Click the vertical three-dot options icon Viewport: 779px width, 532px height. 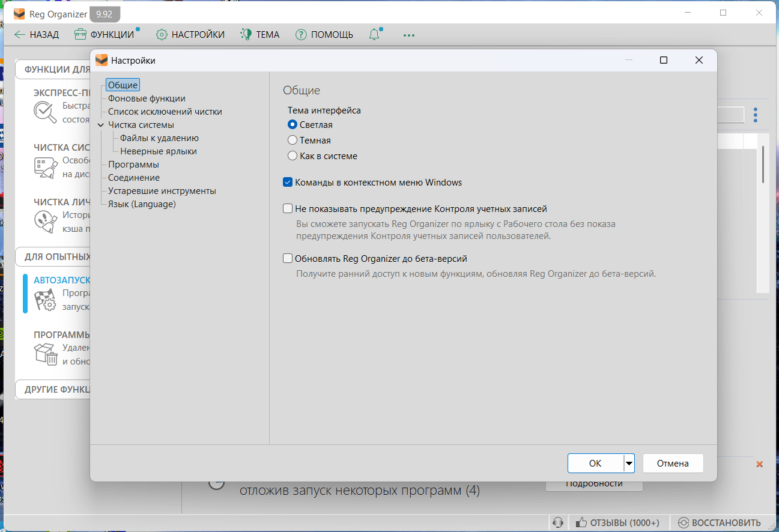click(756, 115)
